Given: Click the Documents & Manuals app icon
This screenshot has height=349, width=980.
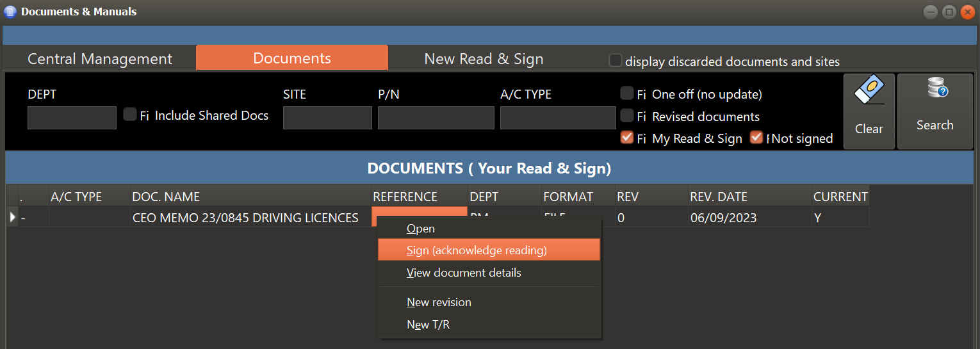Looking at the screenshot, I should pyautogui.click(x=10, y=12).
